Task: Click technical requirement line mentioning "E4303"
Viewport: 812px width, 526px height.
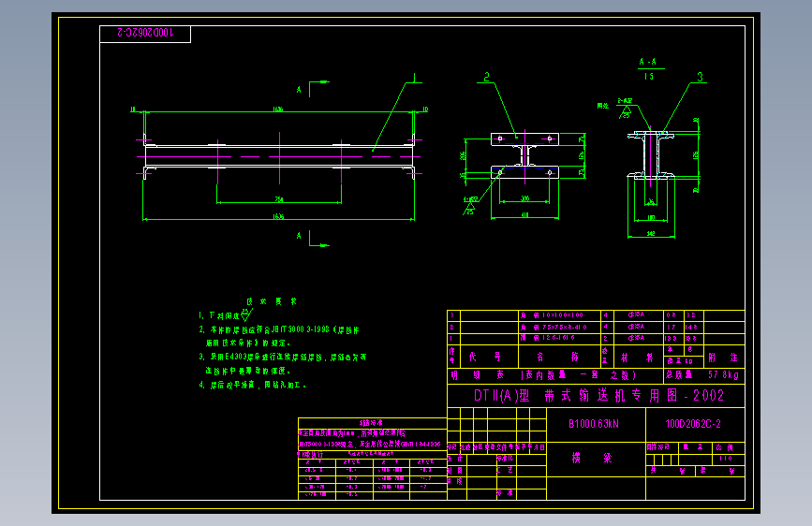Action: pos(282,358)
